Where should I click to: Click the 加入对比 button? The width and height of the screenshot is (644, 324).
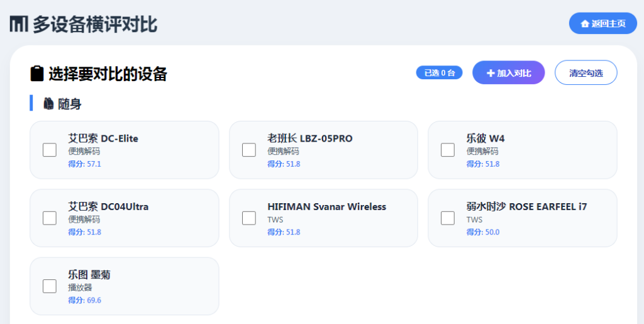pos(508,73)
